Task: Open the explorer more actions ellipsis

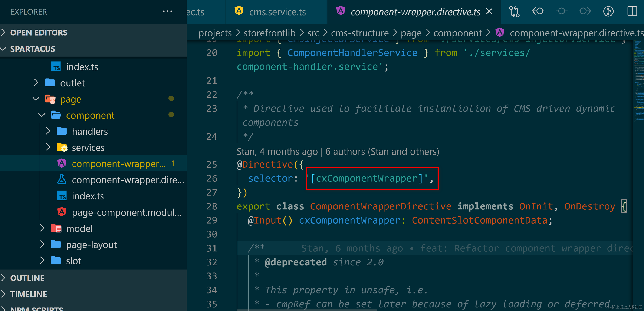Action: 167,11
